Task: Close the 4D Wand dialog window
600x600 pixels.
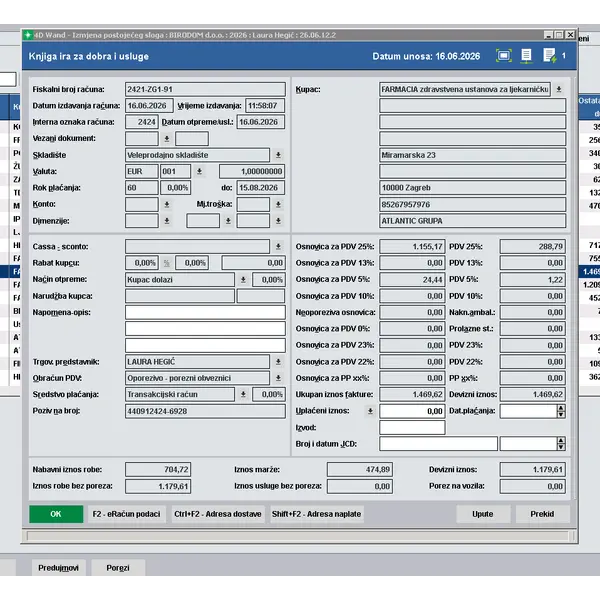Action: point(570,35)
